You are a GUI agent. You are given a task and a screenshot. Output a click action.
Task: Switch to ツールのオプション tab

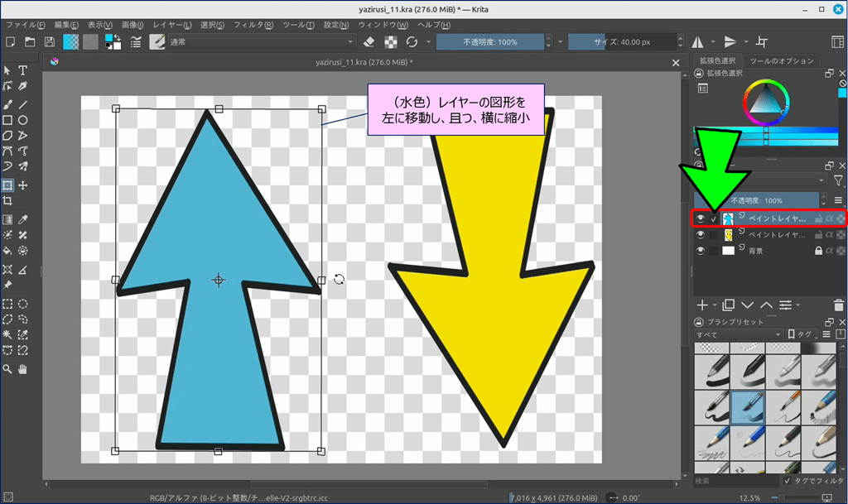pyautogui.click(x=781, y=61)
